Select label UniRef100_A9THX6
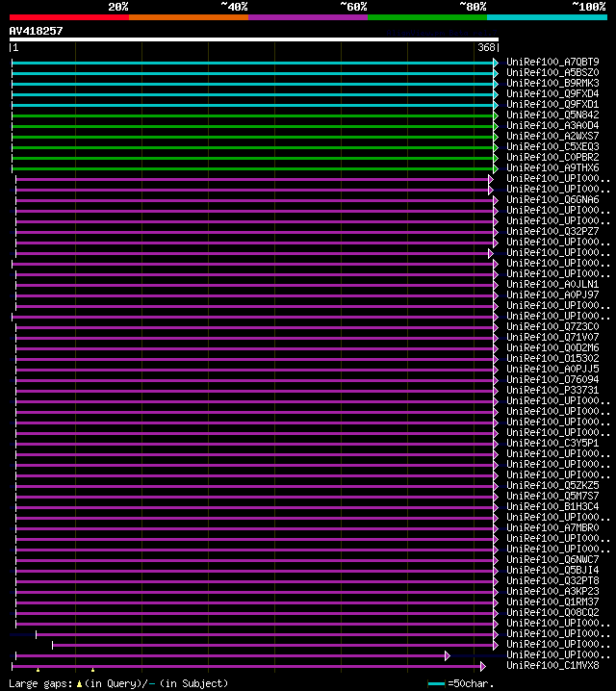 point(552,167)
